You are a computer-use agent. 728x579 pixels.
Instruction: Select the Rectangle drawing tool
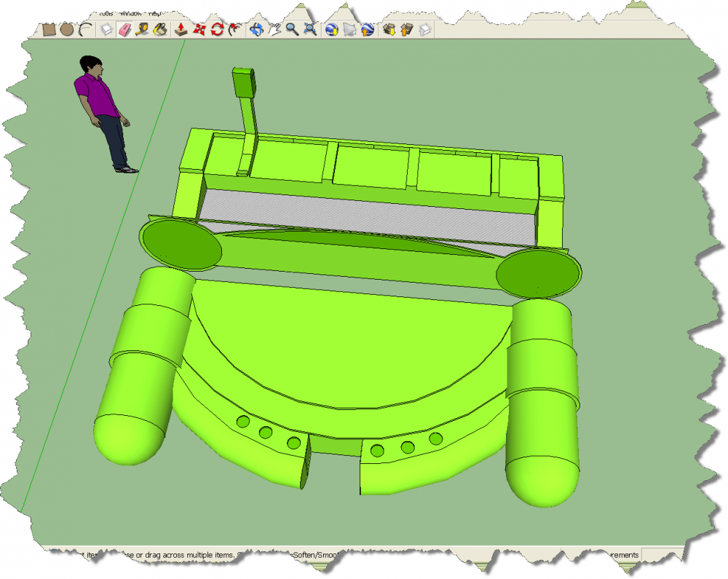point(50,30)
